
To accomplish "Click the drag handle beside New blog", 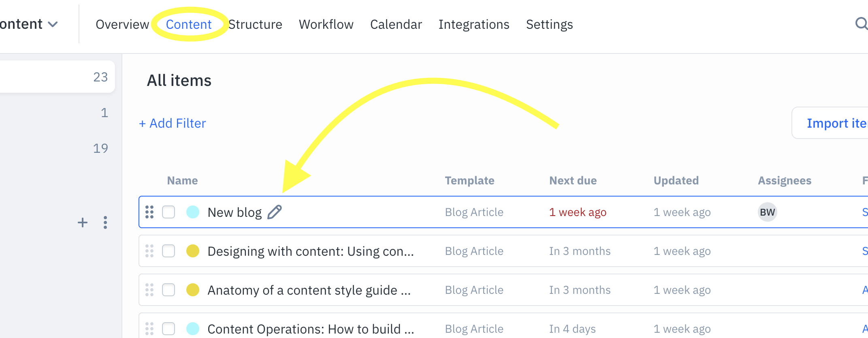I will pyautogui.click(x=149, y=212).
